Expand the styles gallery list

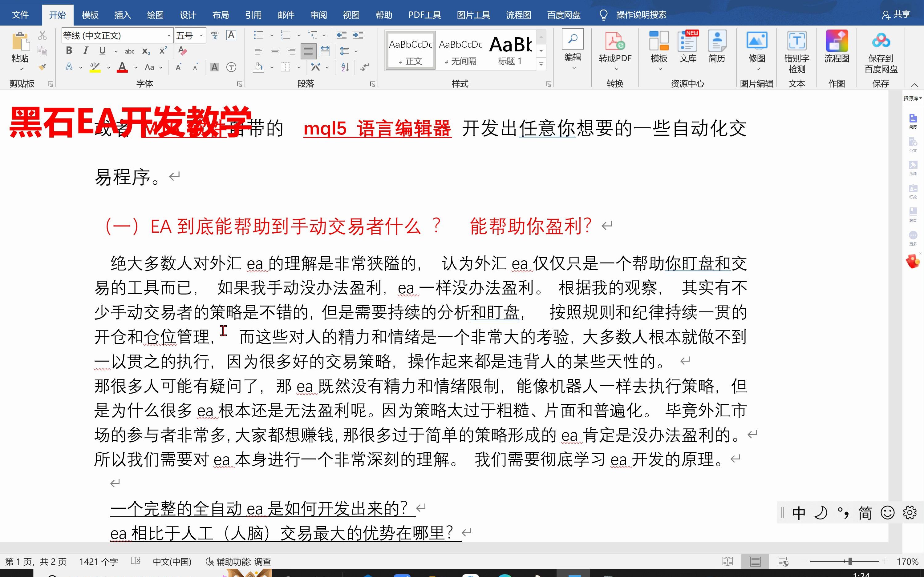(541, 64)
